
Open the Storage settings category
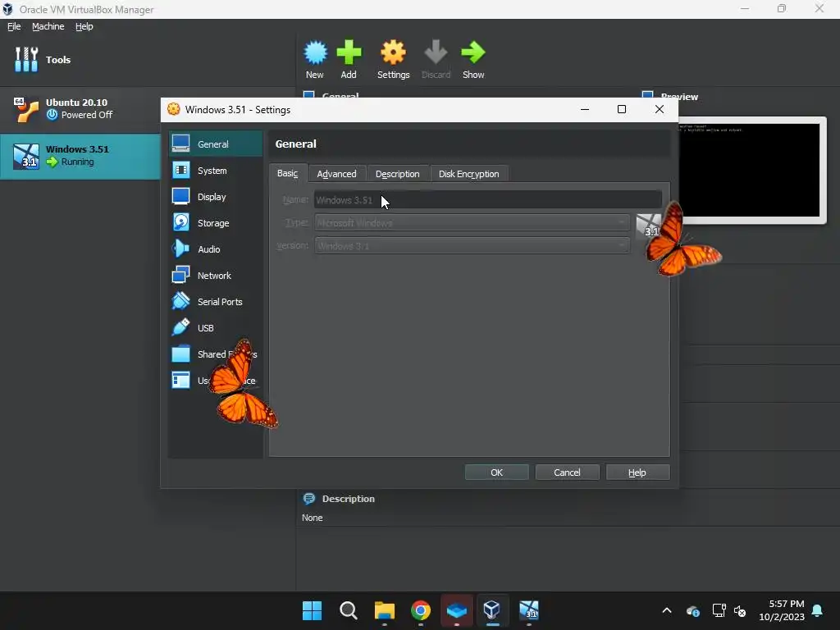click(x=216, y=223)
